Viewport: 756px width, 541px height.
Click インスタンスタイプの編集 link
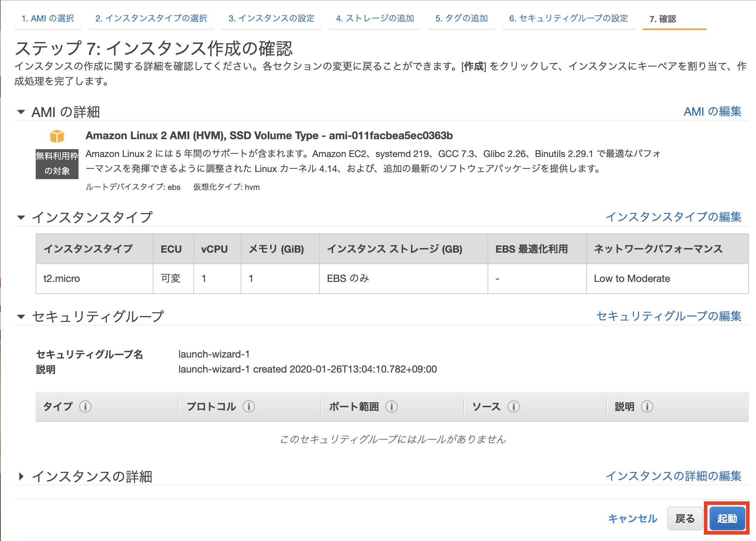pos(674,217)
